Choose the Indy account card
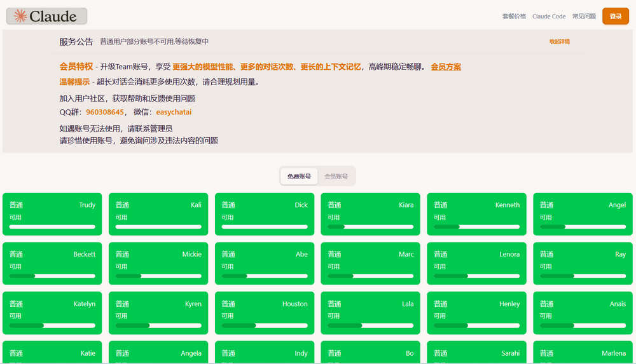Screen dimensions: 636x364 (x=265, y=353)
